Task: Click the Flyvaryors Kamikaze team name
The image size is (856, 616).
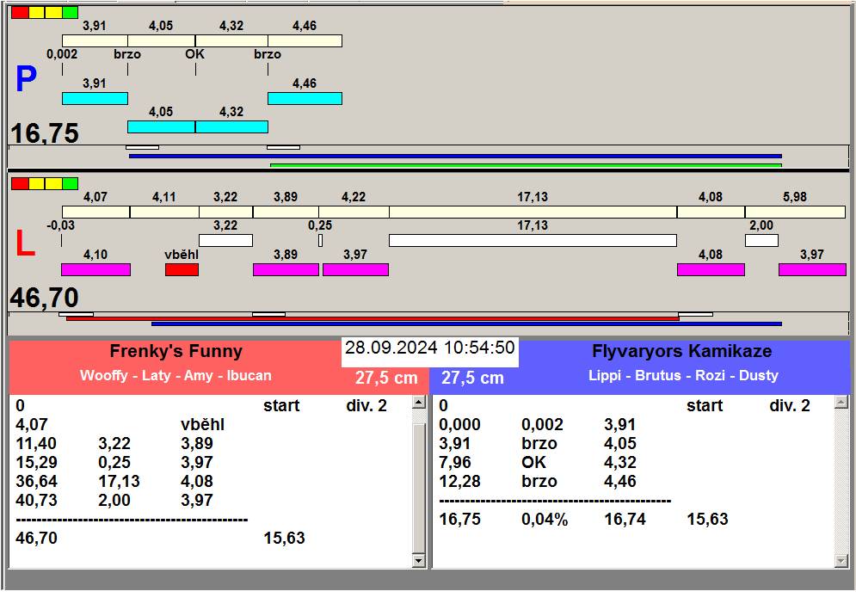Action: pos(682,351)
